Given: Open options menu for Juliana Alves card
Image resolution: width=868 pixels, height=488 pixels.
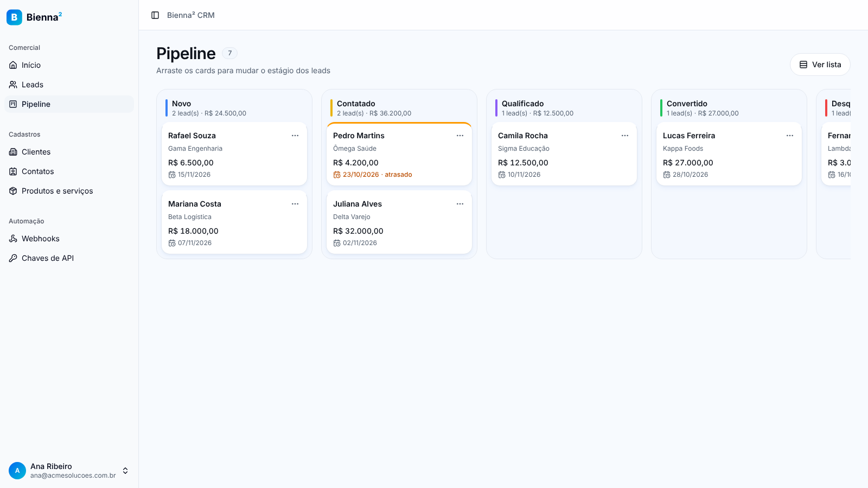Looking at the screenshot, I should [x=460, y=204].
